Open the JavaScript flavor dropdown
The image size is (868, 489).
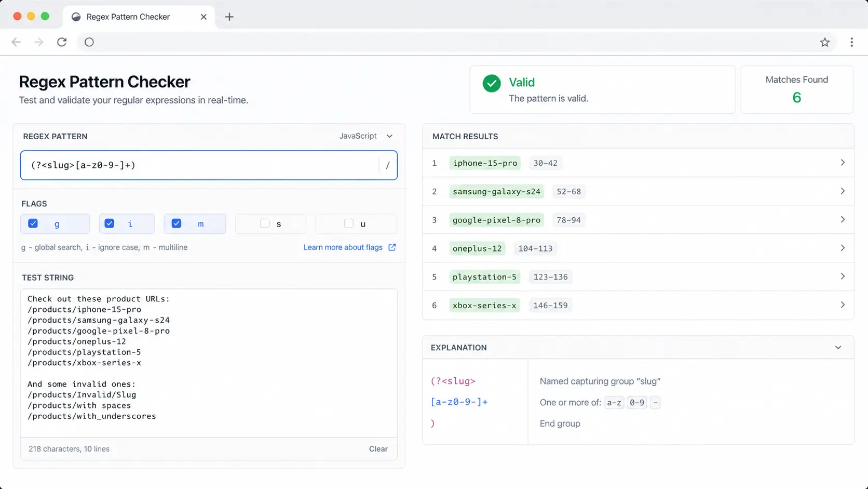click(366, 136)
